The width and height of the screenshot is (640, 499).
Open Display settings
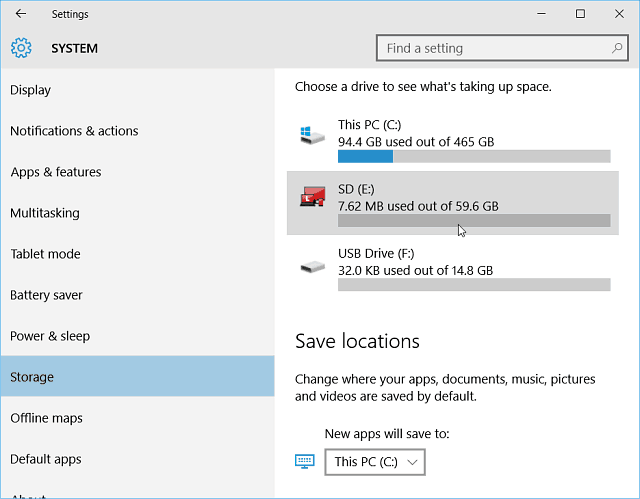coord(138,90)
